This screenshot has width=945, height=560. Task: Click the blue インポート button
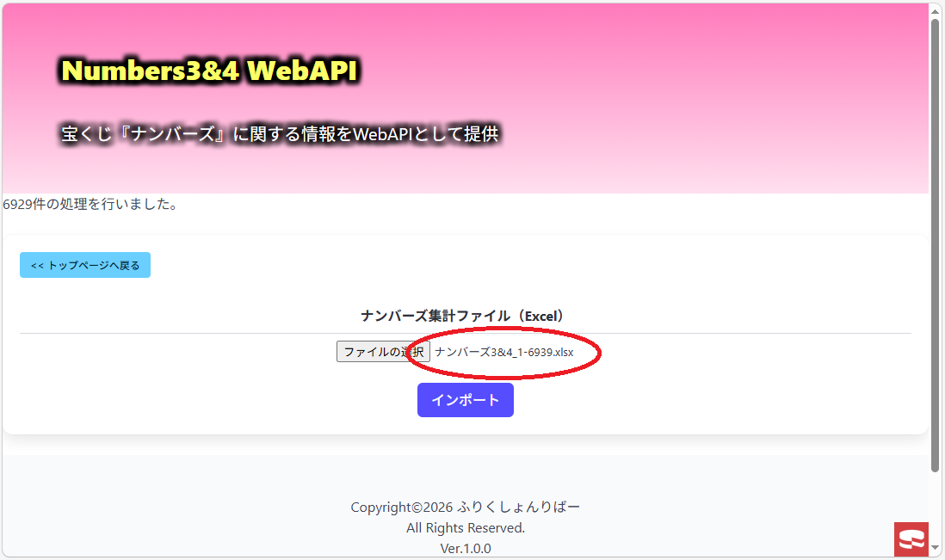coord(466,400)
